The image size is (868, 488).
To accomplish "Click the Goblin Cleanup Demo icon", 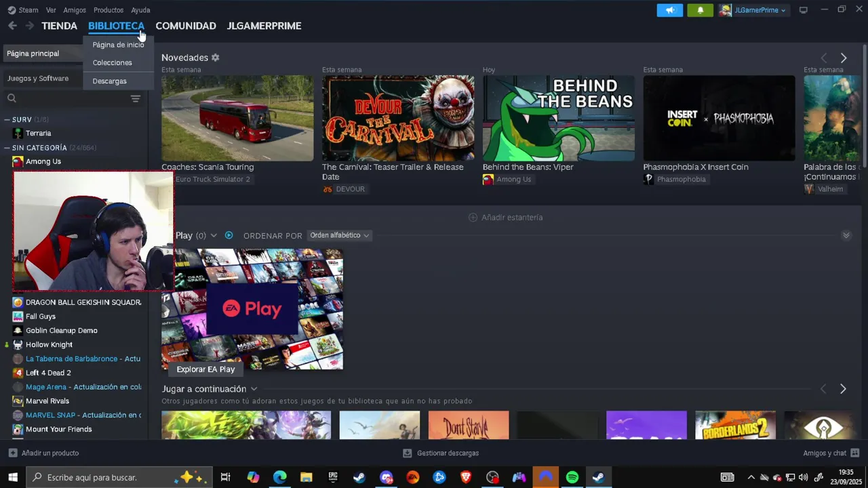I will coord(18,331).
